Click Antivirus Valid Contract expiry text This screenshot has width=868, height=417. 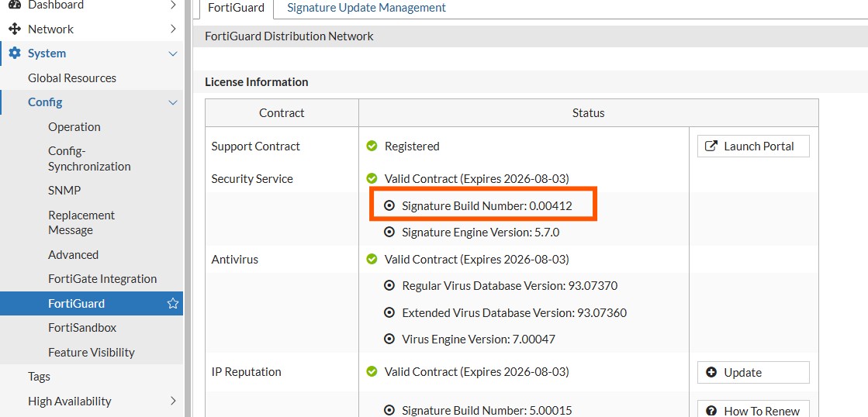coord(476,260)
